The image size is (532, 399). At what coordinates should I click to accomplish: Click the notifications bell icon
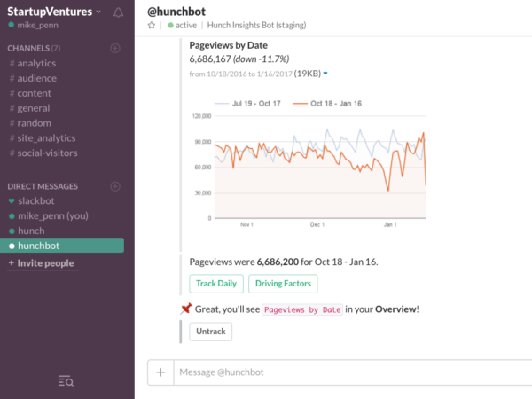119,13
